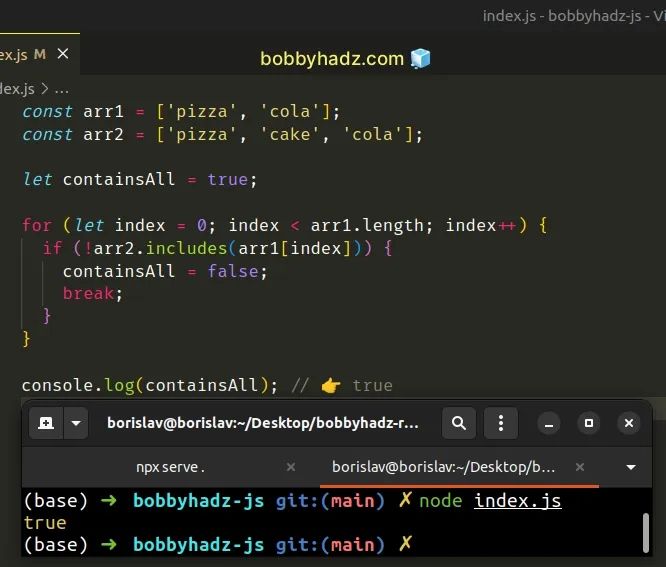Click underlined index.js in terminal command

point(517,501)
